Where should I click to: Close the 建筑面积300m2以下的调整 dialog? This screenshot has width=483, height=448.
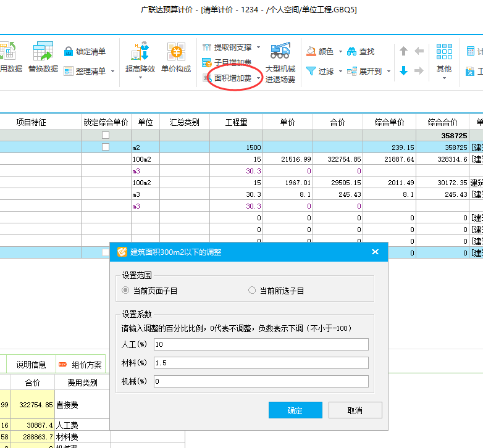coord(375,252)
